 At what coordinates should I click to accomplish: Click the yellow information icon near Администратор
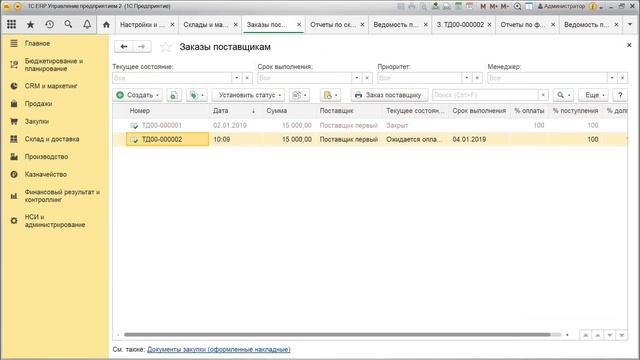(x=593, y=6)
